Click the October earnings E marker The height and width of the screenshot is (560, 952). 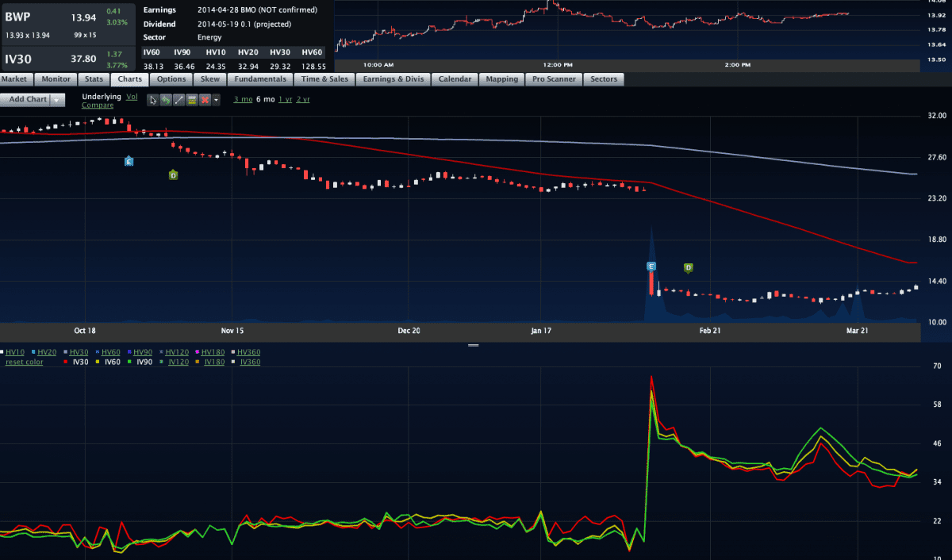(x=129, y=161)
